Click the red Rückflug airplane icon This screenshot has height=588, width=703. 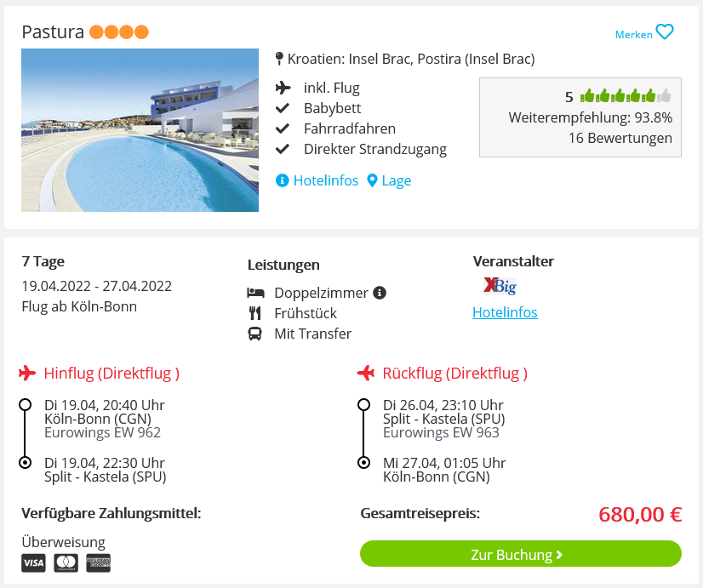click(366, 373)
